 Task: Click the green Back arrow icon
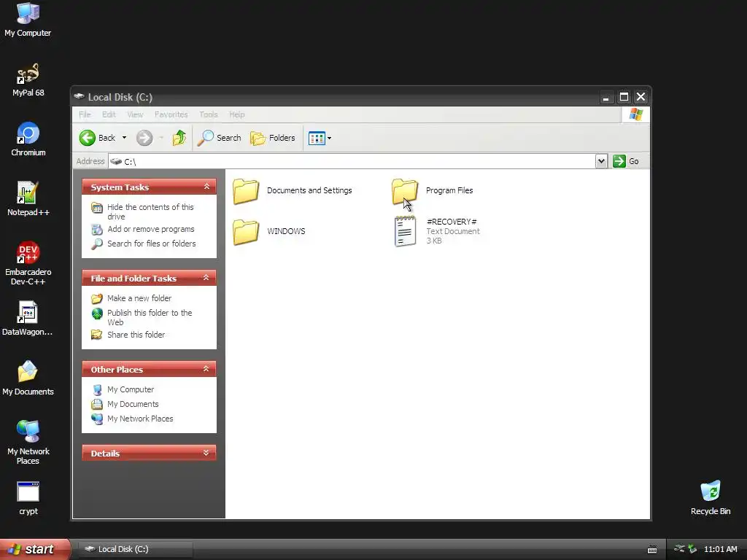(x=88, y=138)
